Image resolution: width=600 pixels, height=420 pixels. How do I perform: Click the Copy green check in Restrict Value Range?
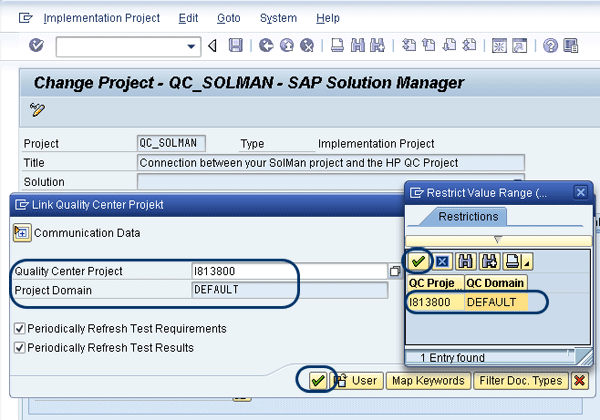coord(418,262)
